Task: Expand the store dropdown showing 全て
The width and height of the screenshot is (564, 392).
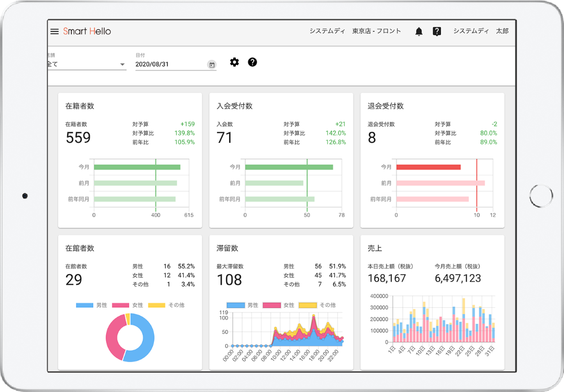Action: point(122,65)
